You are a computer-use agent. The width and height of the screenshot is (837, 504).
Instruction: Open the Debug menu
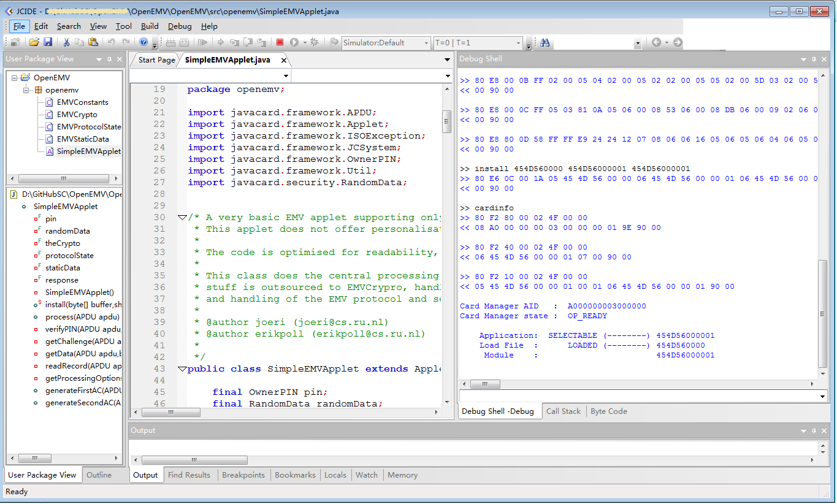(x=179, y=26)
